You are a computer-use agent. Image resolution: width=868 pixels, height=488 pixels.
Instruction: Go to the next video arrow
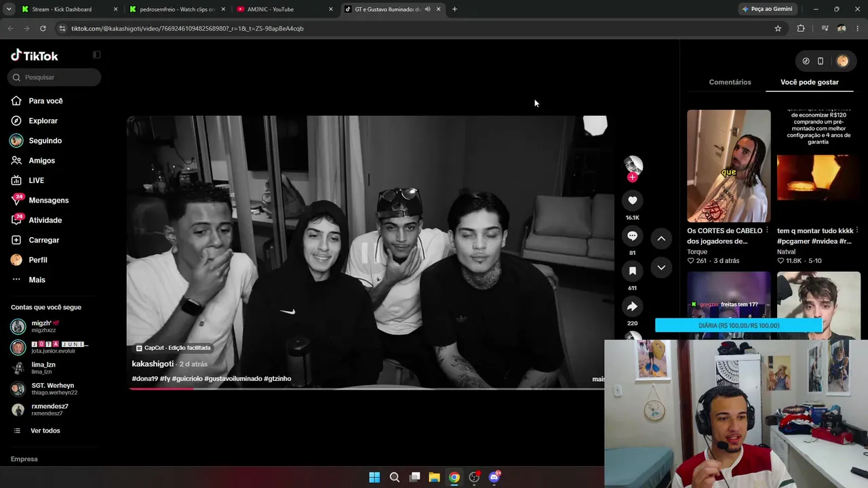661,268
